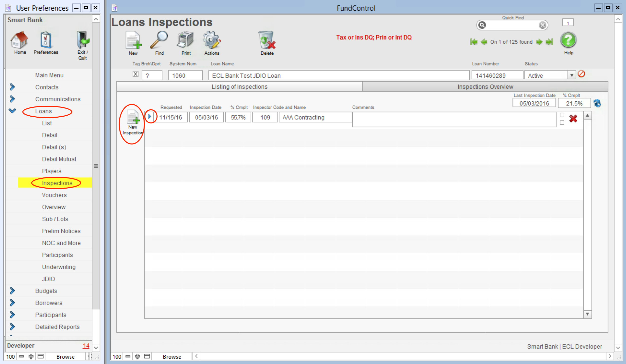Toggle the Tag checkbox beside Brch\Dprt
Image resolution: width=626 pixels, height=364 pixels.
(x=135, y=74)
